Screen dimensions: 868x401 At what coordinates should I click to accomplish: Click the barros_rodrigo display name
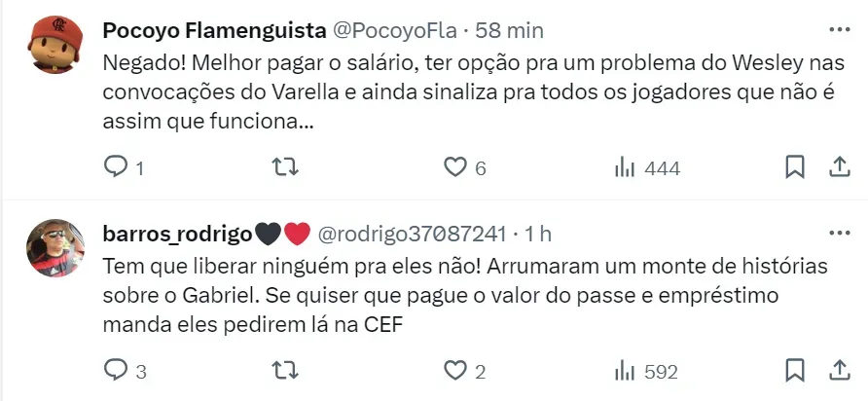[176, 234]
